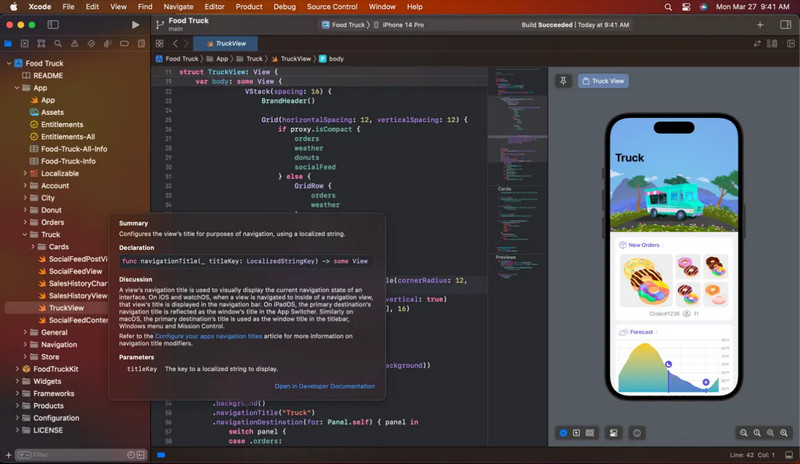
Task: Click Open in Developer Documentation link
Action: pyautogui.click(x=324, y=386)
